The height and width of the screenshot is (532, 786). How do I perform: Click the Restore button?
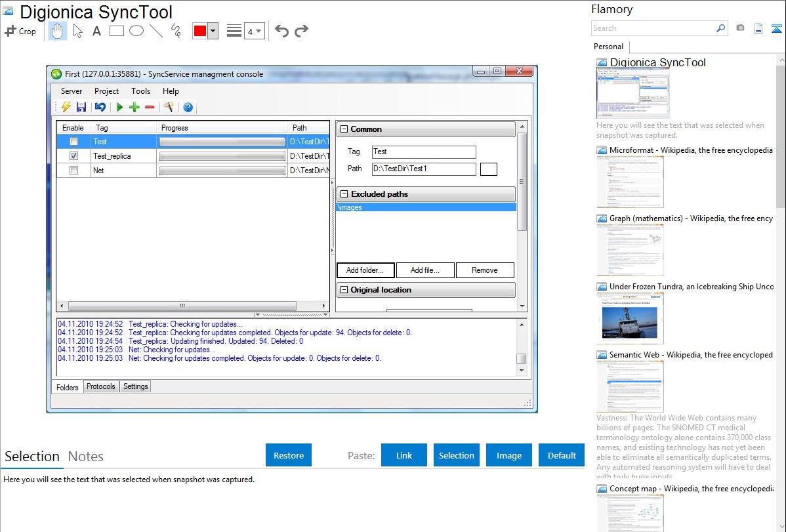pos(289,455)
